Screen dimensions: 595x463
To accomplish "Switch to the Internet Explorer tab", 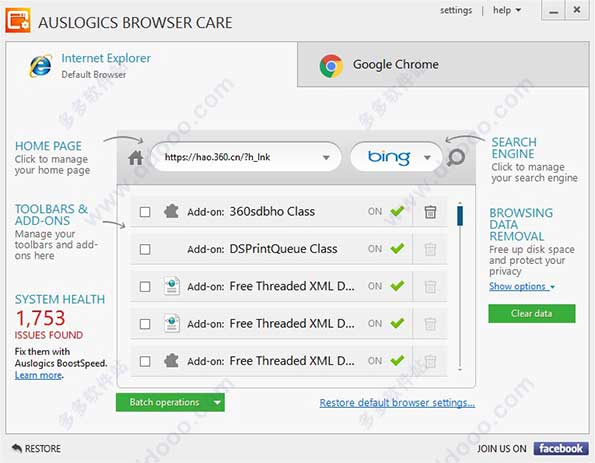I will pos(152,65).
